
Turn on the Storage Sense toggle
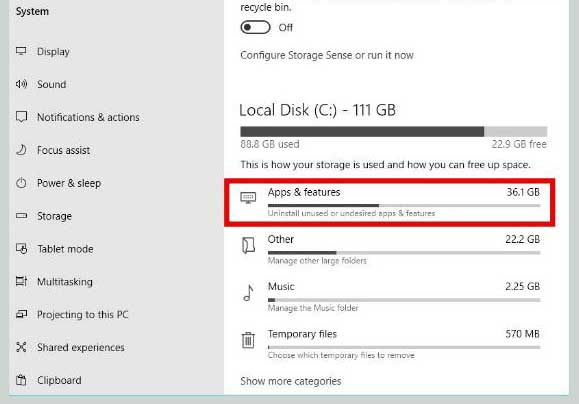[255, 27]
